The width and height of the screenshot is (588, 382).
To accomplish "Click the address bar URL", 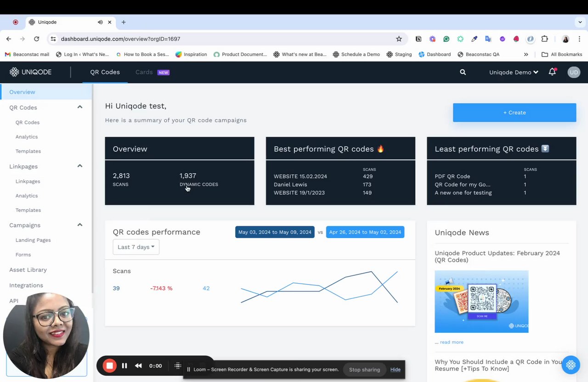I will (x=120, y=39).
